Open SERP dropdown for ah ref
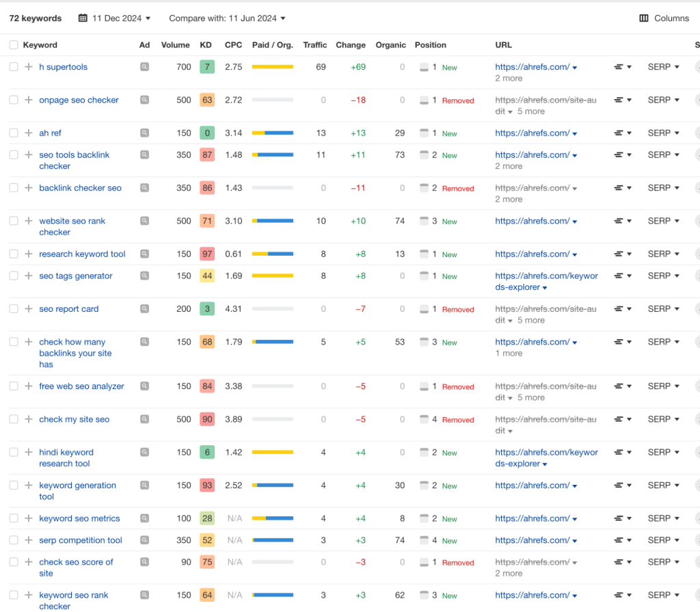The image size is (700, 612). click(x=663, y=133)
